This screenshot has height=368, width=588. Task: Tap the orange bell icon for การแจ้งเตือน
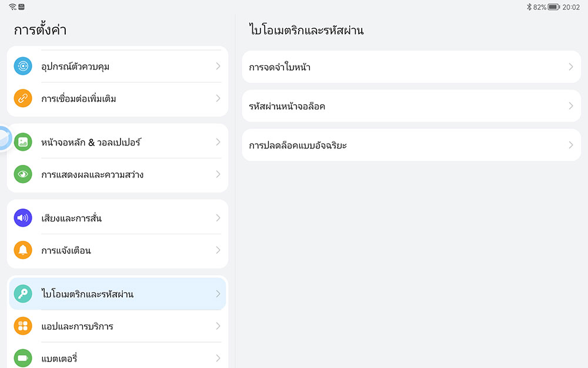pyautogui.click(x=23, y=250)
